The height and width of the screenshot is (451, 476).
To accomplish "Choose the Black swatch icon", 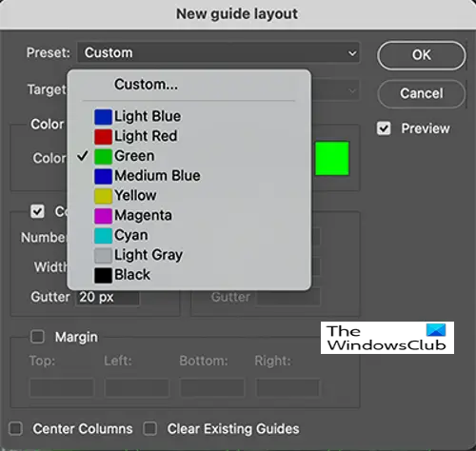I will coord(103,275).
